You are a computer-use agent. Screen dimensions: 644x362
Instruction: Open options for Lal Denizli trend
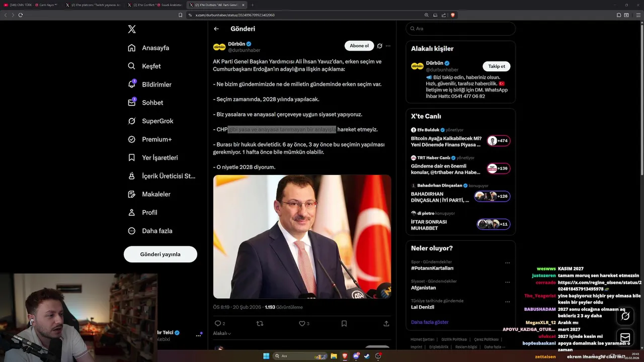[x=507, y=301]
